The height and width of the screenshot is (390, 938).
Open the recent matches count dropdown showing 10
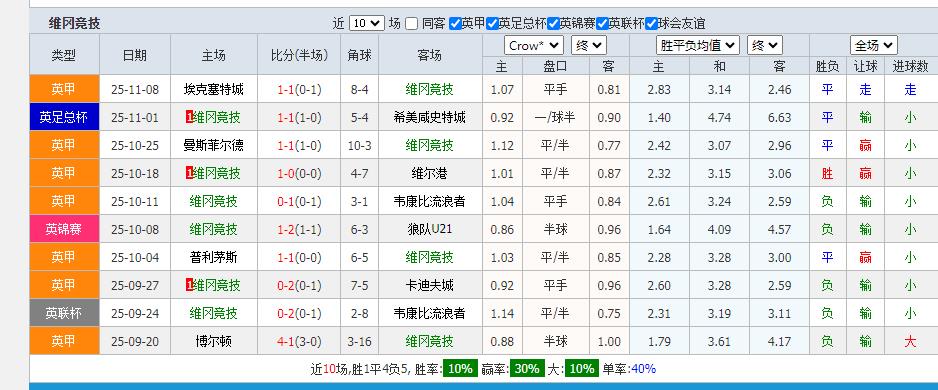(x=366, y=23)
